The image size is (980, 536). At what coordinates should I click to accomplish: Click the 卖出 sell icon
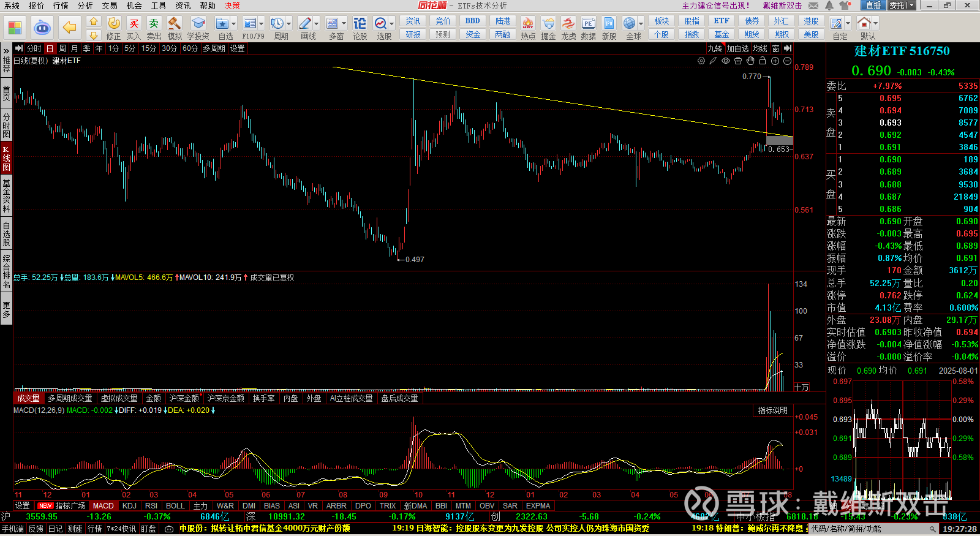click(x=154, y=23)
